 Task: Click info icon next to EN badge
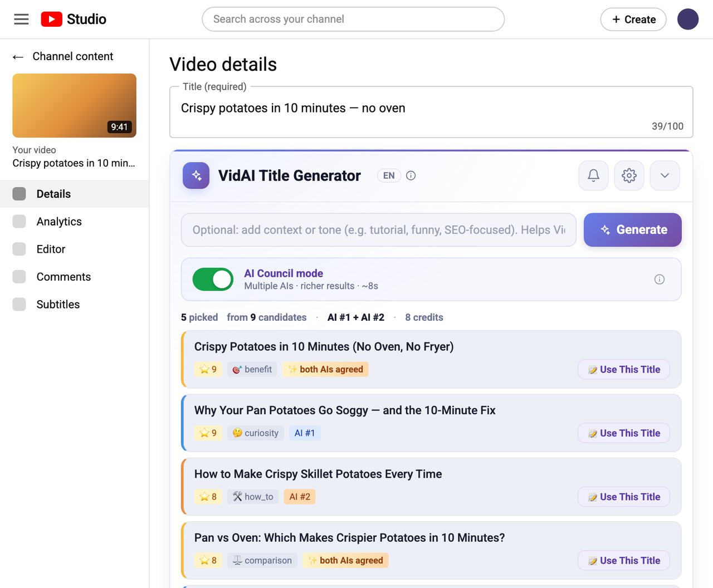(411, 175)
